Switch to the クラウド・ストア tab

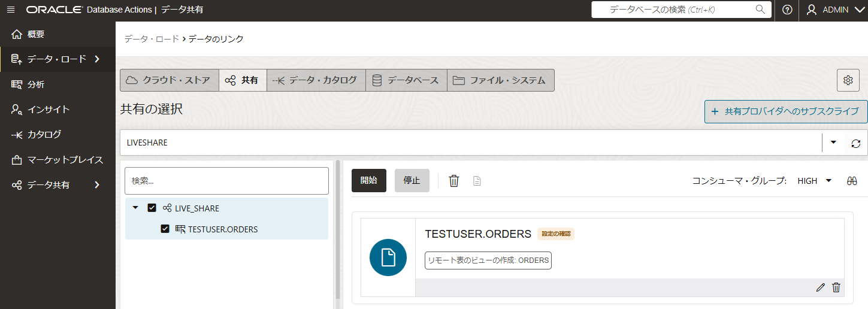(x=169, y=80)
